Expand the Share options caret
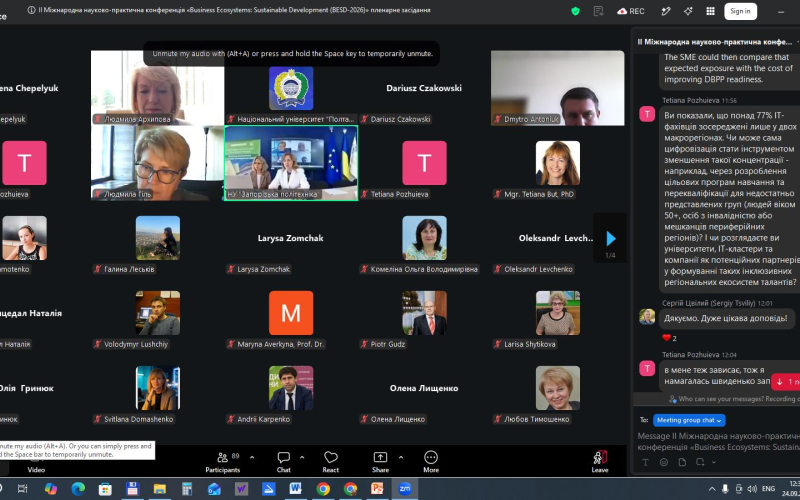Screen dimensions: 800x500 coord(401,457)
